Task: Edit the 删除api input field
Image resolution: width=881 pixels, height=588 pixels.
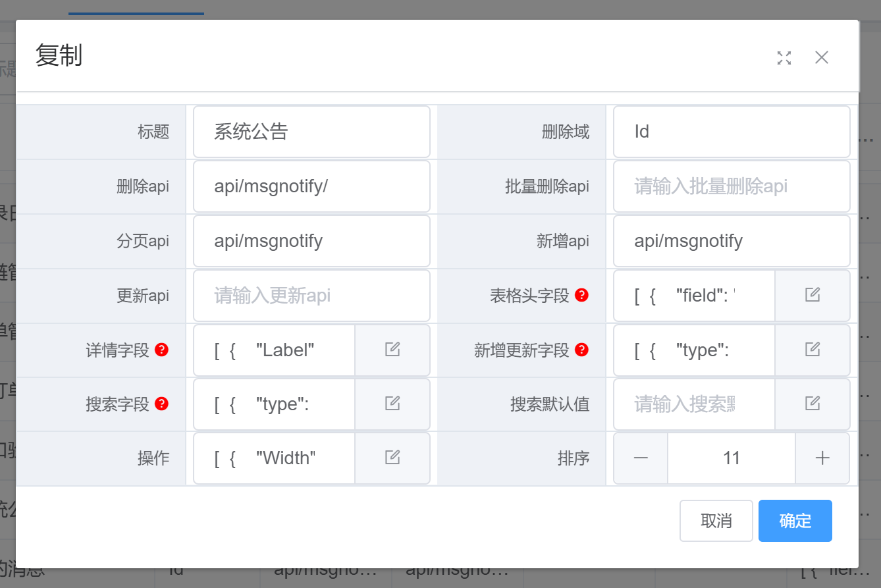Action: [x=311, y=186]
